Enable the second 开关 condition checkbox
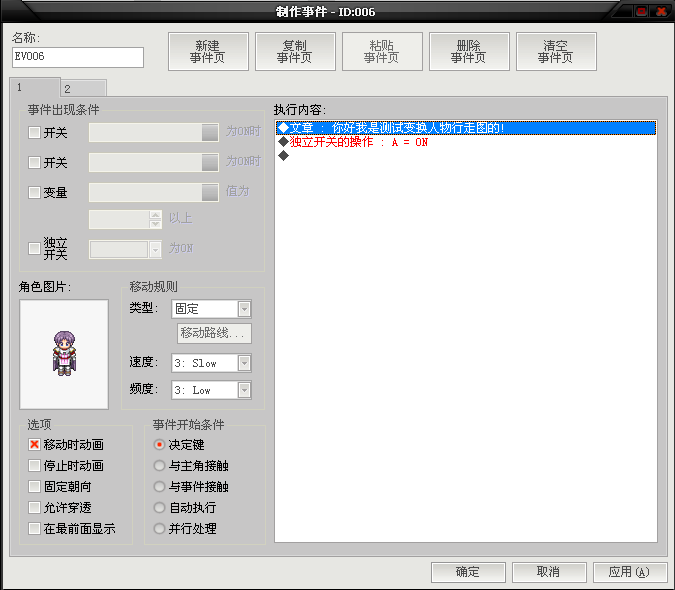 pyautogui.click(x=34, y=162)
